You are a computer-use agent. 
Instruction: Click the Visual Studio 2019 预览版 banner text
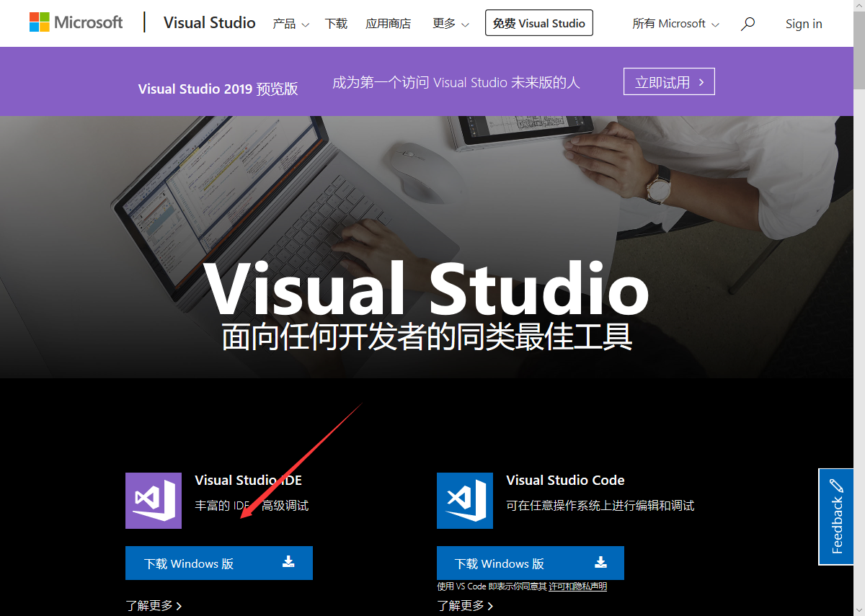pyautogui.click(x=218, y=89)
